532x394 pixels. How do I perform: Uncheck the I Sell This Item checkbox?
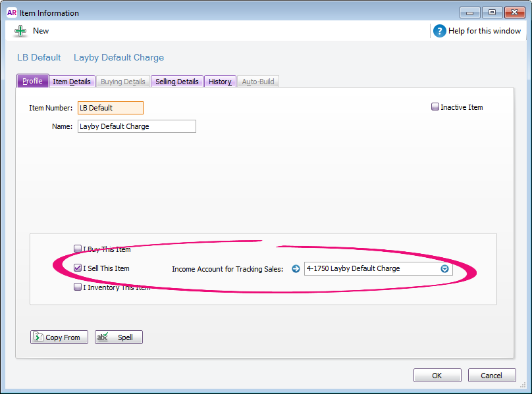[x=78, y=268]
